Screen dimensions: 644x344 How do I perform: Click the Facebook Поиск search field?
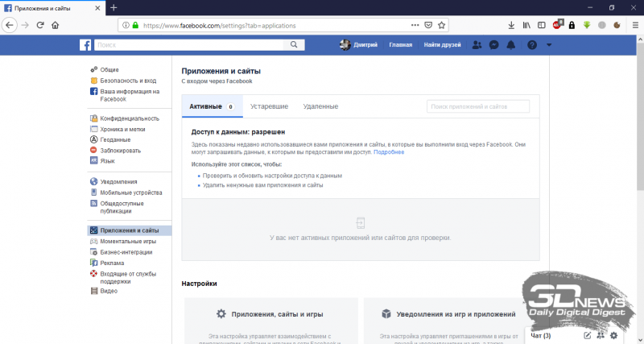[x=189, y=45]
